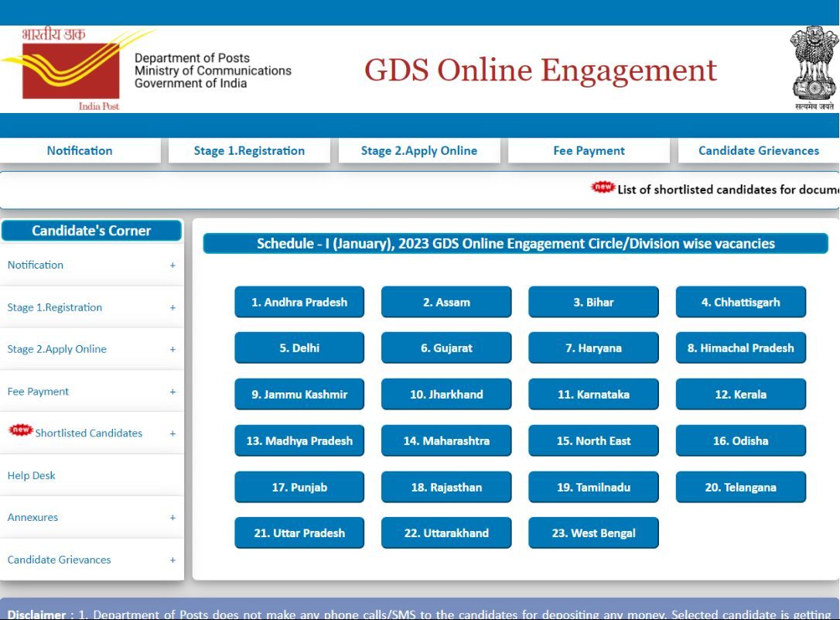Choose the 4. Chhattisgarh button
Screen dimensions: 840x620
(x=741, y=302)
